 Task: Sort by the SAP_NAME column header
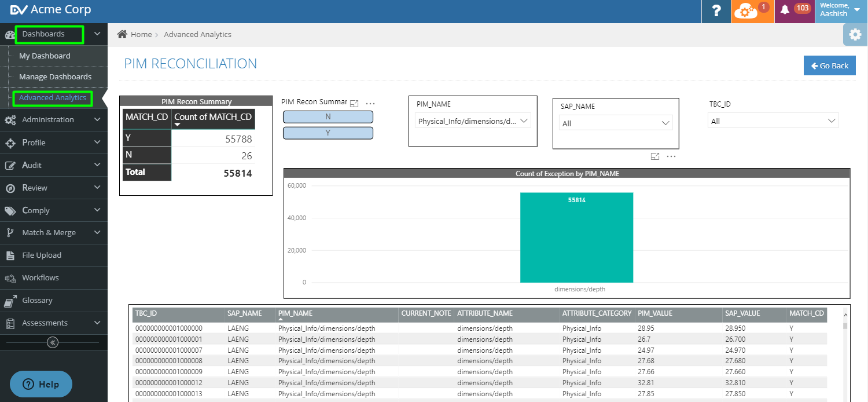click(x=245, y=313)
